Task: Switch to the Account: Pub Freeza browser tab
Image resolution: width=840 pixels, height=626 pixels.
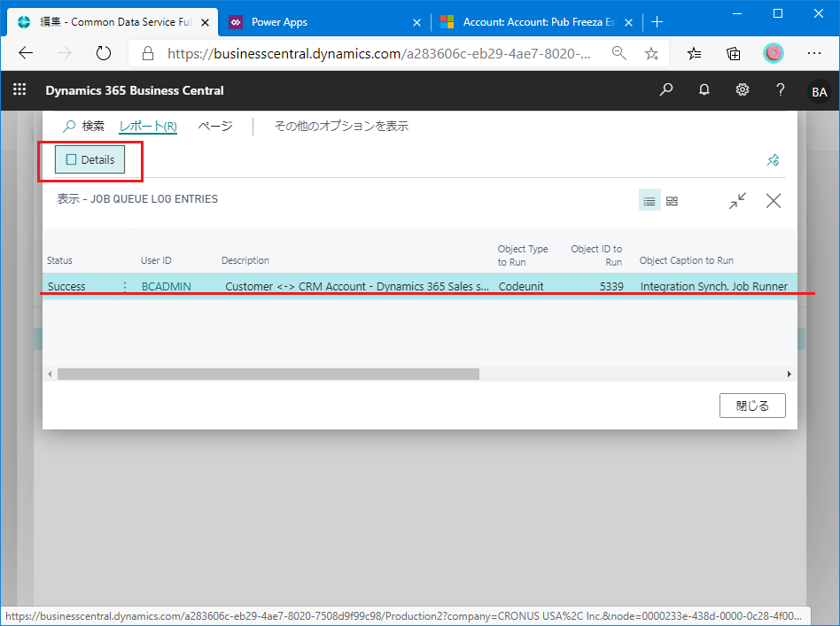Action: pyautogui.click(x=536, y=22)
